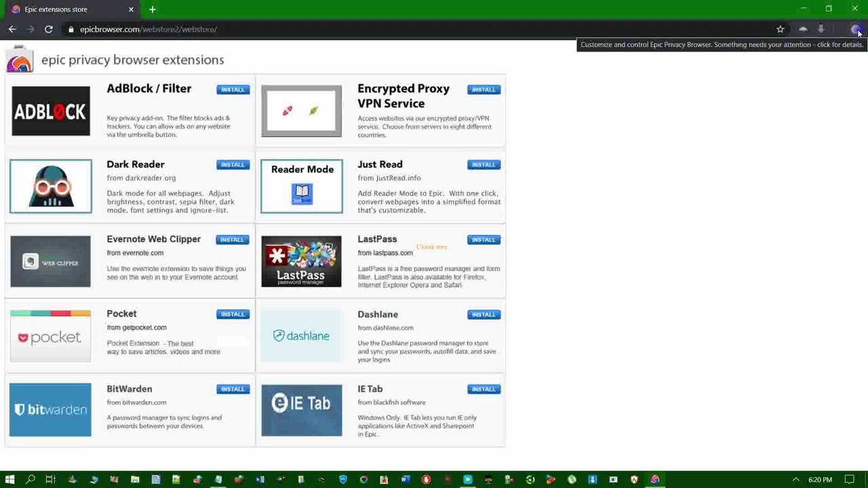Click the LastPass password manager thumbnail
868x488 pixels.
pos(302,261)
